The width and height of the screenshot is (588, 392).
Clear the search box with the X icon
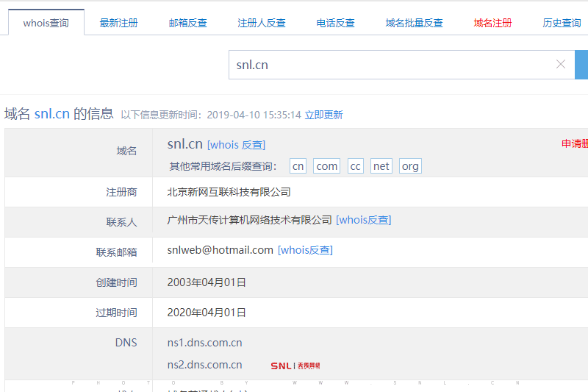coord(561,65)
